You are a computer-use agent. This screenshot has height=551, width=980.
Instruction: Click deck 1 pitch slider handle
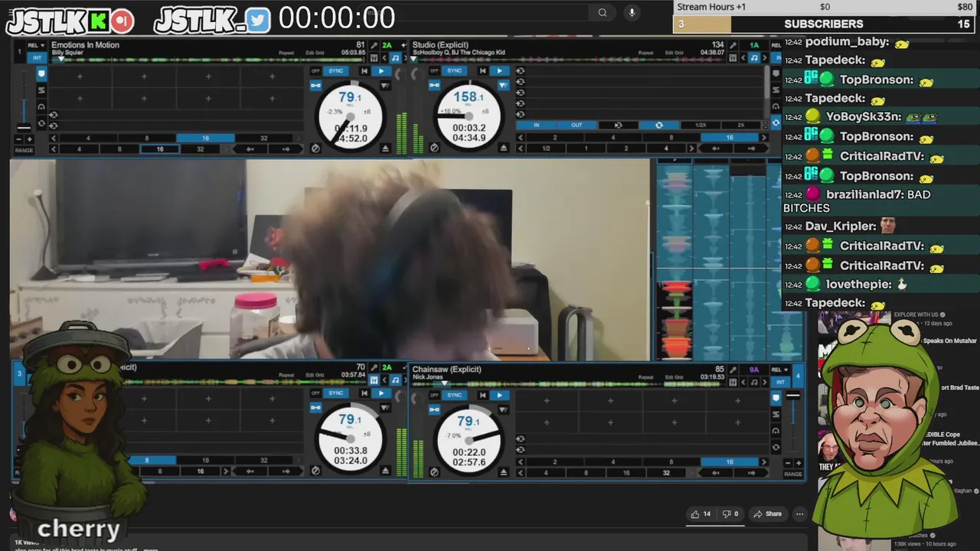coord(24,128)
